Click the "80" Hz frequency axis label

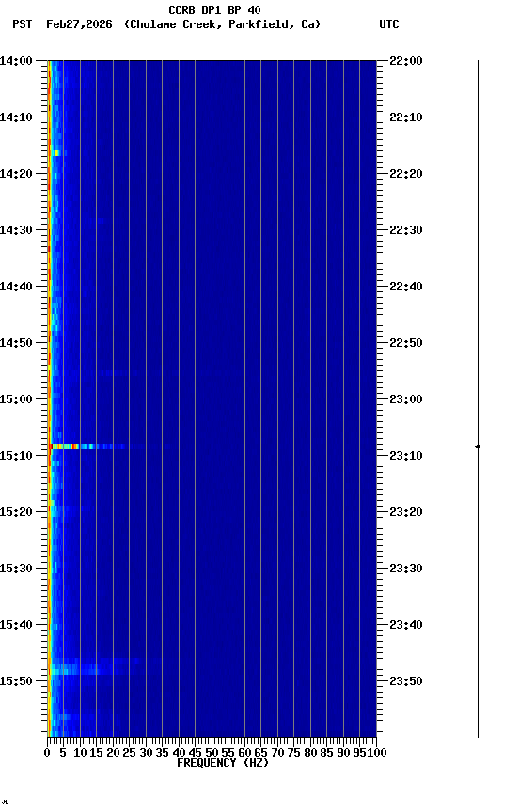[310, 753]
